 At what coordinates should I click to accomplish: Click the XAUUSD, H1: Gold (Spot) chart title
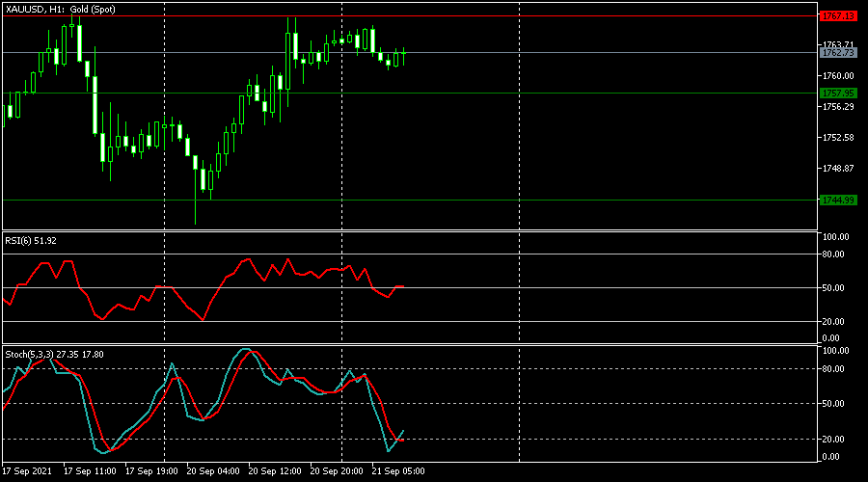(61, 10)
